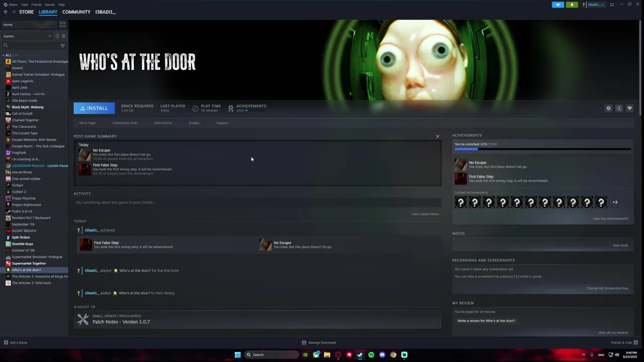This screenshot has height=362, width=644.
Task: Open the i3badi1_ account dropdown
Action: 595,5
